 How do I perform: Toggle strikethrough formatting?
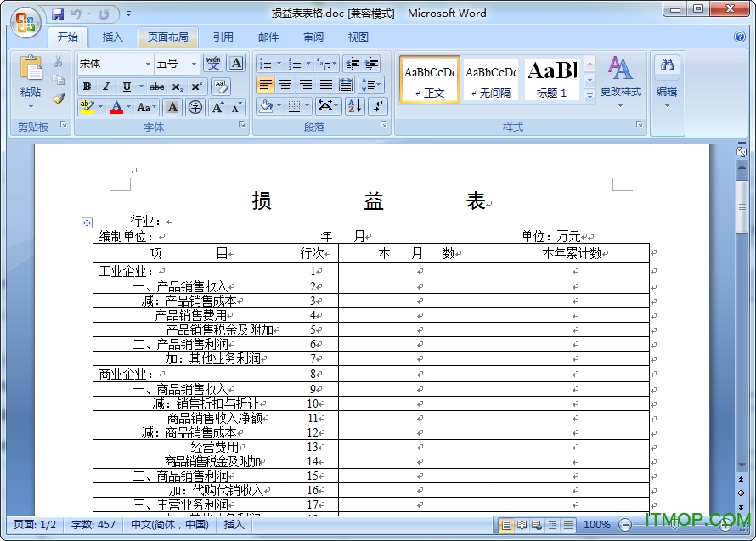point(157,87)
